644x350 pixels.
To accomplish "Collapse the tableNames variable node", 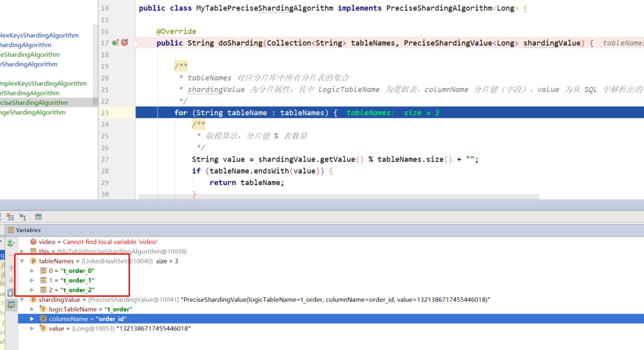I will coord(22,261).
